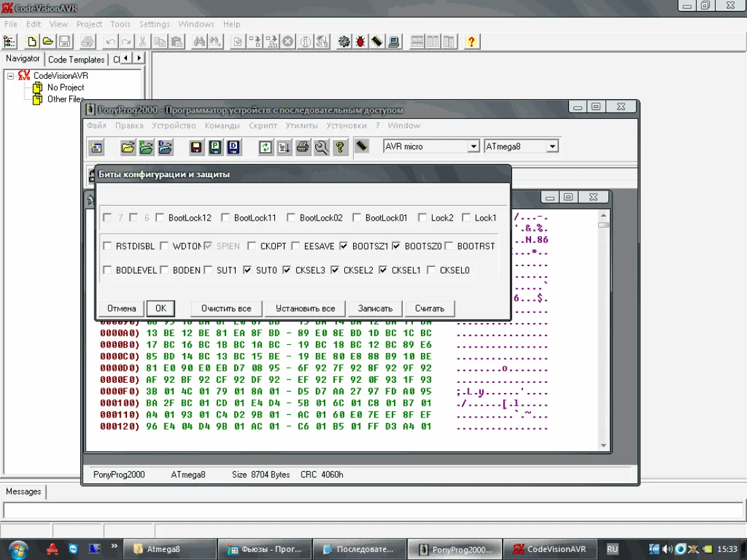Uncheck the BOOTSZ1 checkbox

click(x=344, y=246)
